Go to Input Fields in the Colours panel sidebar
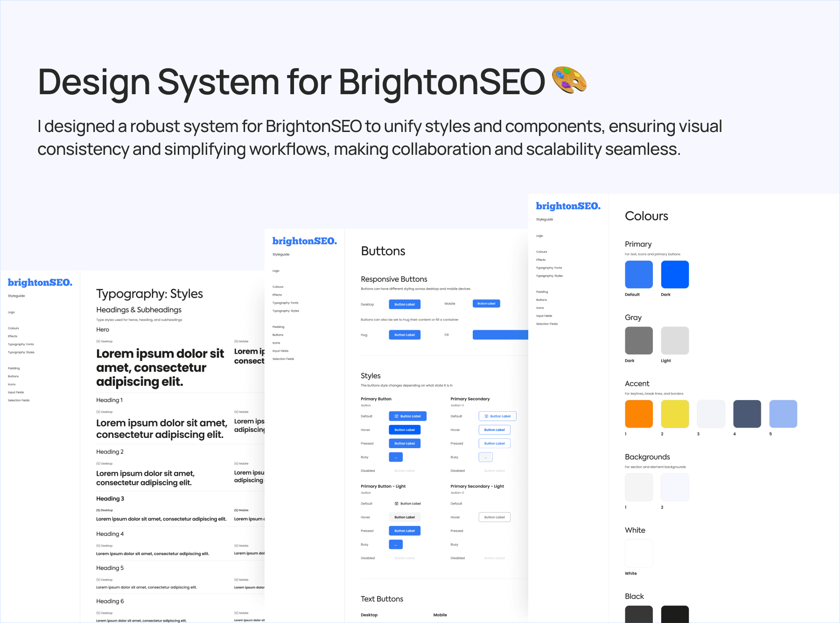 (544, 316)
